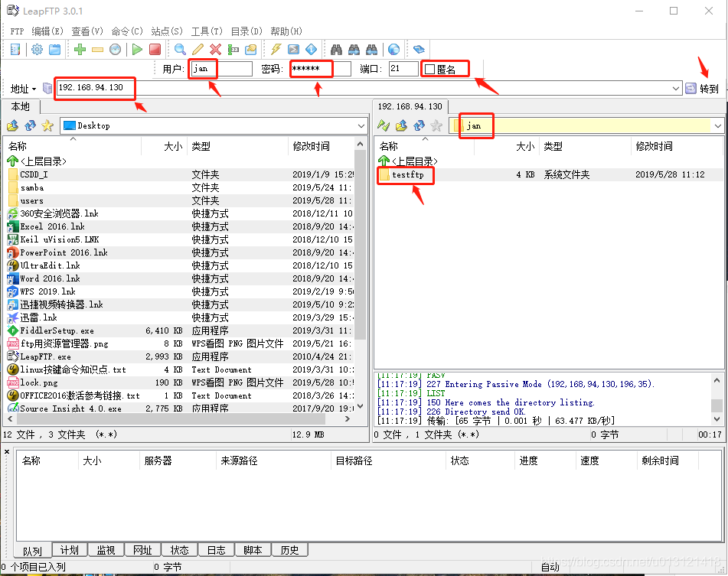Screen dimensions: 728x576
Task: Click the yellow minus remove icon
Action: [x=97, y=49]
